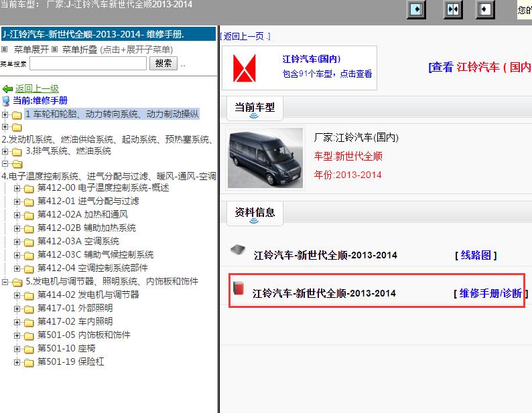The width and height of the screenshot is (532, 413).
Task: Click the icon beside 当前:维修手册
Action: 6,101
